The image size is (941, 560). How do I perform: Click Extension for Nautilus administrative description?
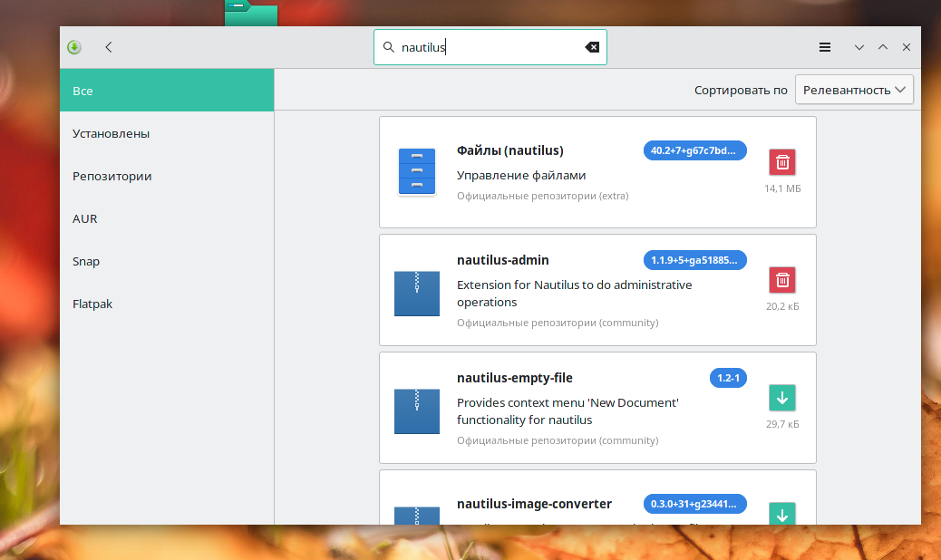pyautogui.click(x=575, y=294)
